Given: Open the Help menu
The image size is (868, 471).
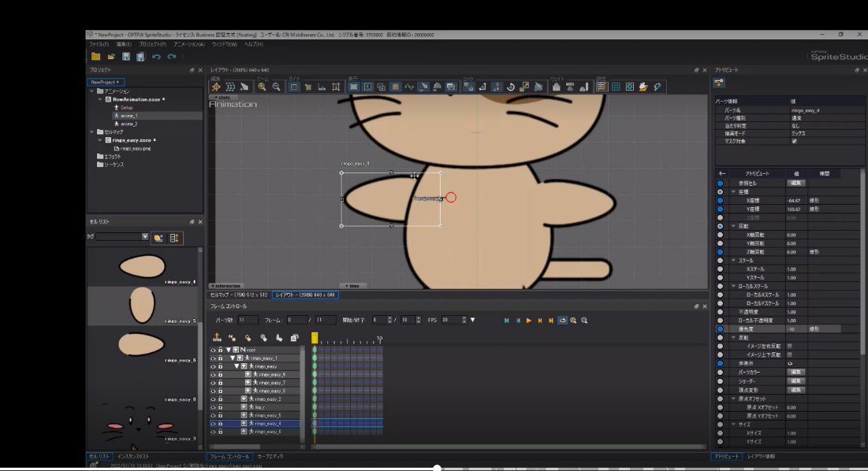Looking at the screenshot, I should (x=254, y=44).
